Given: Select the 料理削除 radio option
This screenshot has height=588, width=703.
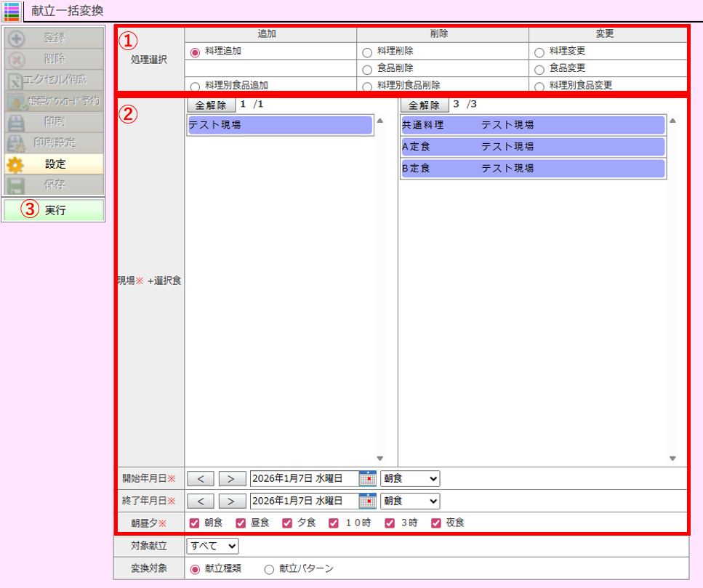Looking at the screenshot, I should pyautogui.click(x=367, y=52).
